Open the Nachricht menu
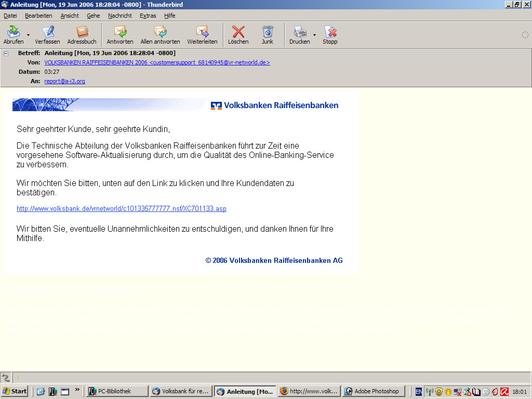This screenshot has width=532, height=399. coord(120,16)
